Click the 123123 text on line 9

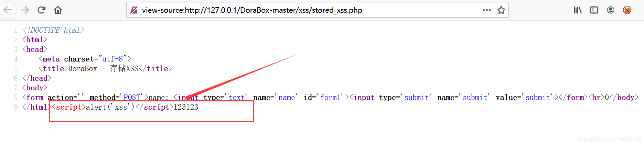[186, 107]
